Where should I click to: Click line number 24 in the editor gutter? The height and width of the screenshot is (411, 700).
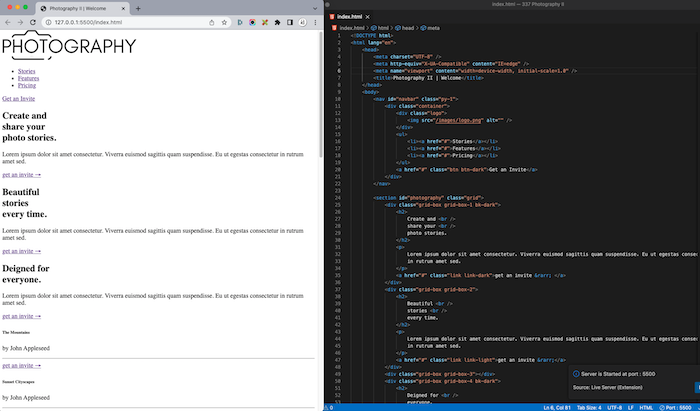[x=338, y=198]
